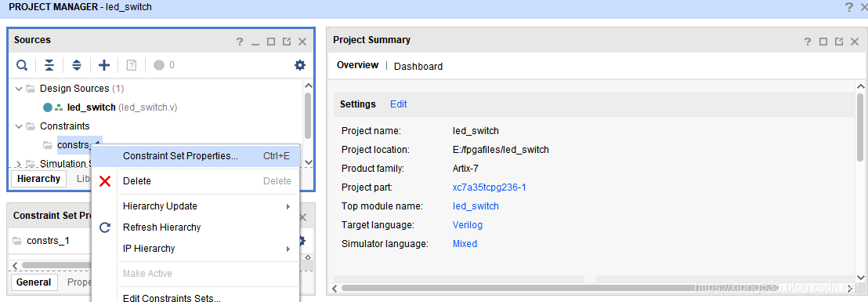Switch to the Dashboard tab
The width and height of the screenshot is (868, 302).
(418, 67)
